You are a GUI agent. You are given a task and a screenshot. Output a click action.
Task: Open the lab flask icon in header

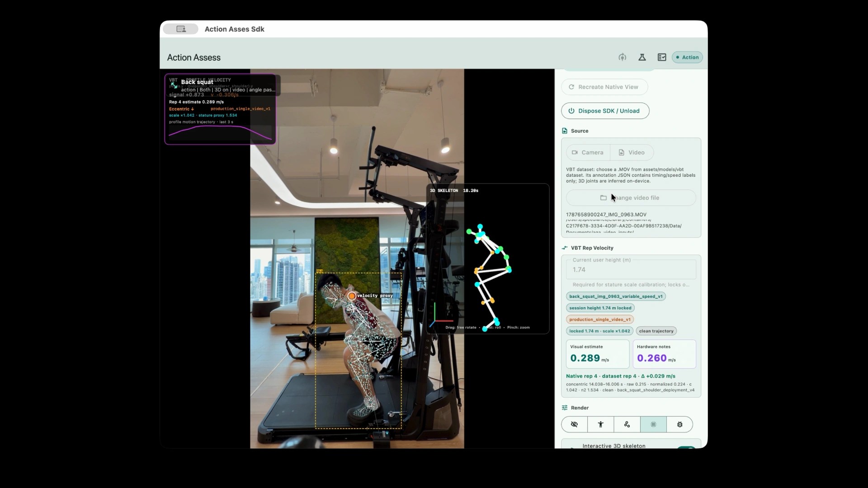click(642, 57)
